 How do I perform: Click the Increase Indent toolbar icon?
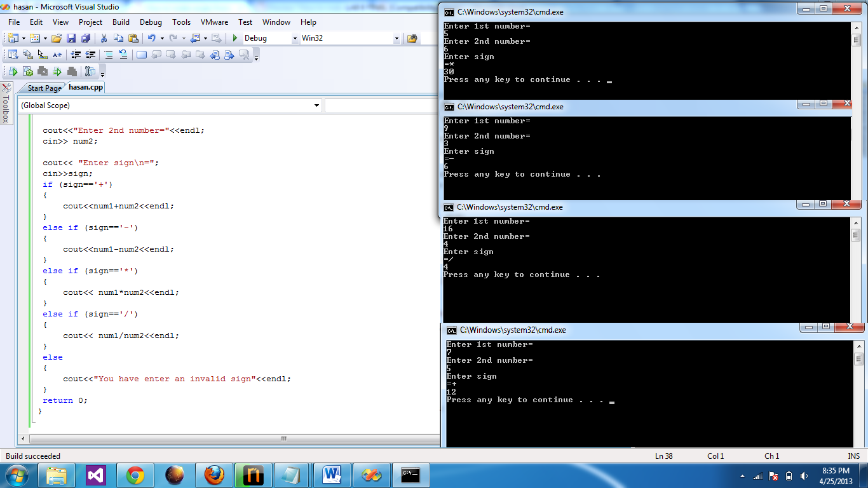pos(90,53)
